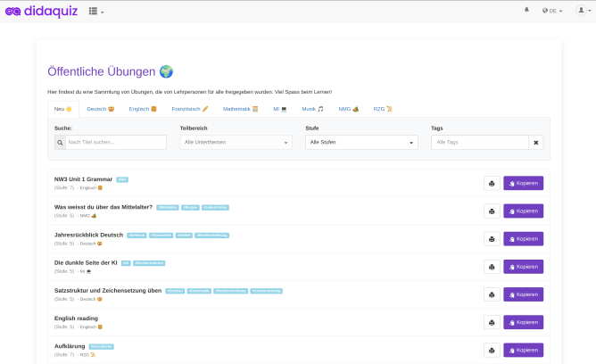Click the #Zeichensetzung tag
This screenshot has height=364, width=596.
(x=267, y=291)
